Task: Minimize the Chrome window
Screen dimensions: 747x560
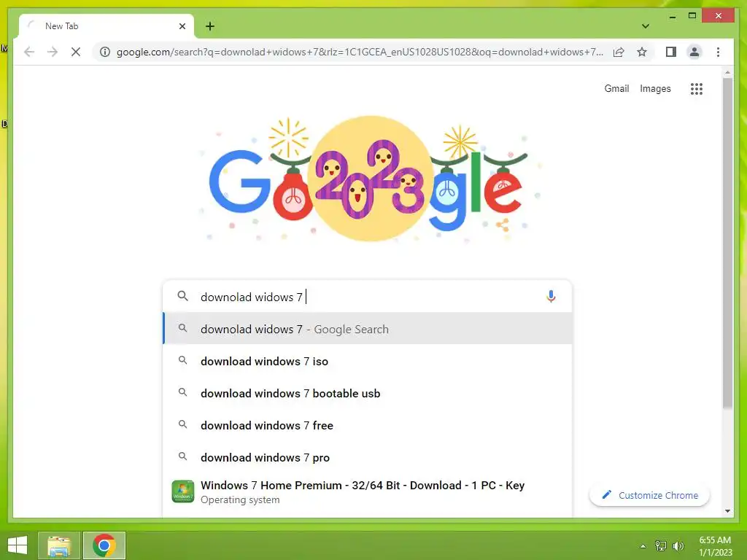Action: (672, 17)
